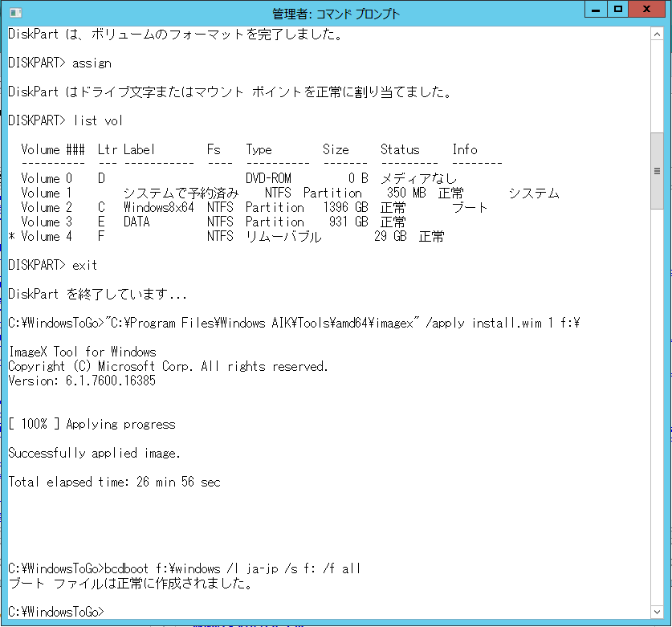672x627 pixels.
Task: Click the '931 GB' size value
Action: click(348, 222)
